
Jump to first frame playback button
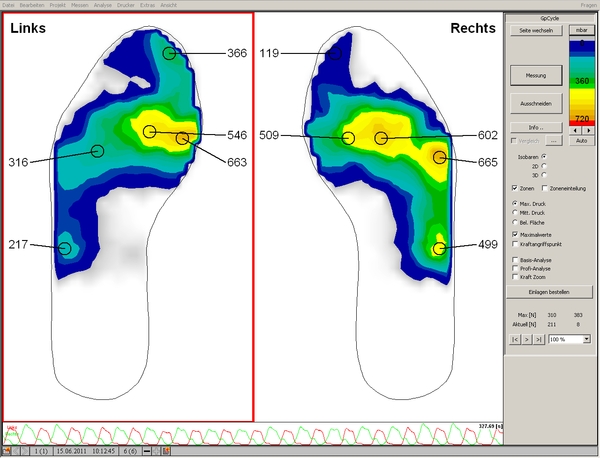click(515, 340)
